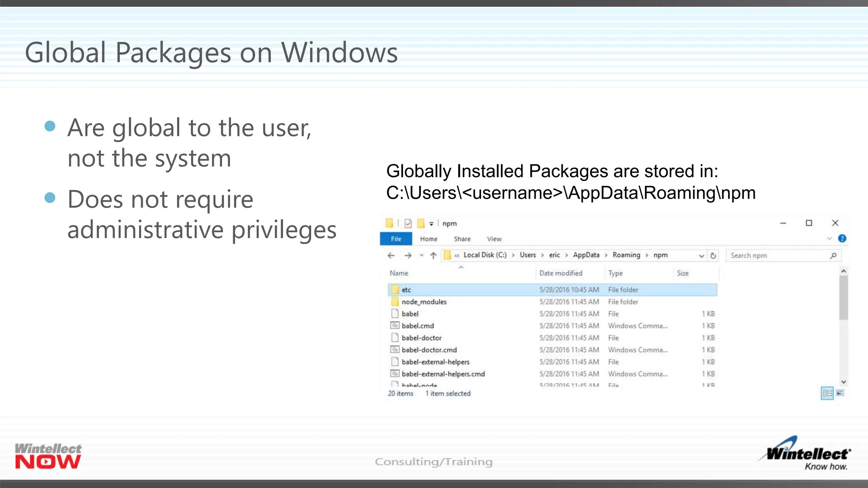Expand chevron after Users in breadcrumb
The height and width of the screenshot is (488, 868).
(542, 255)
